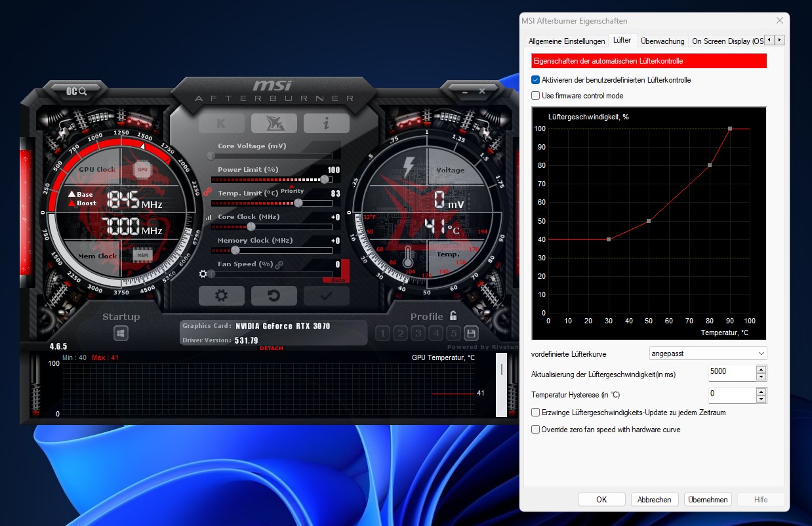Click the monitoring graph scrollbar
812x526 pixels.
(501, 385)
